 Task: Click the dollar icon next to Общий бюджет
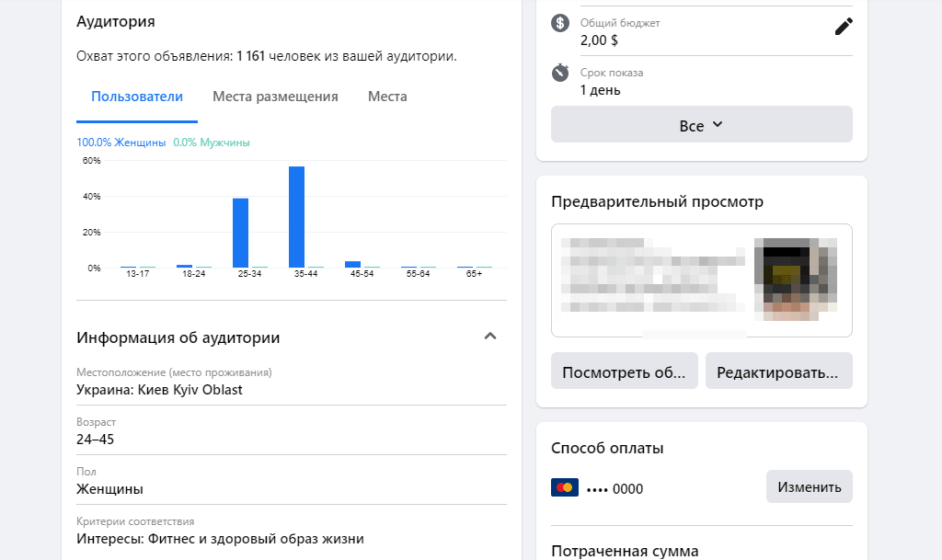[560, 22]
